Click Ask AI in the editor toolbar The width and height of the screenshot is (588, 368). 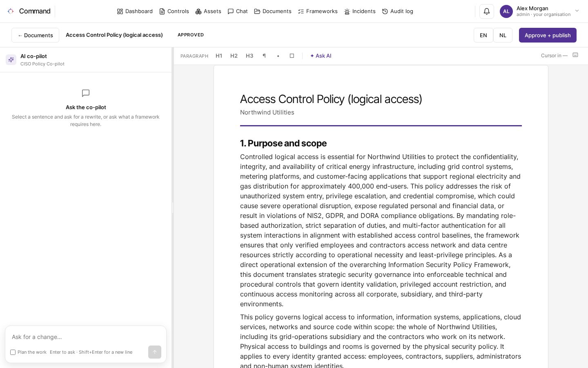pyautogui.click(x=321, y=56)
